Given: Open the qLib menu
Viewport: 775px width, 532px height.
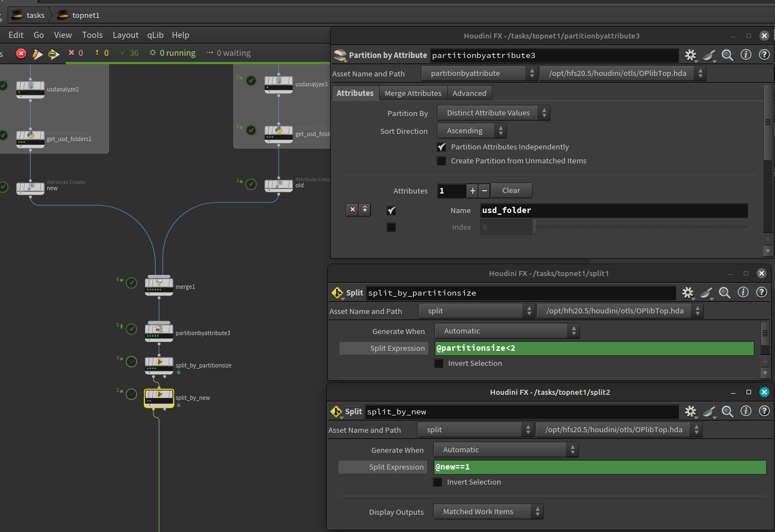Looking at the screenshot, I should coord(155,35).
